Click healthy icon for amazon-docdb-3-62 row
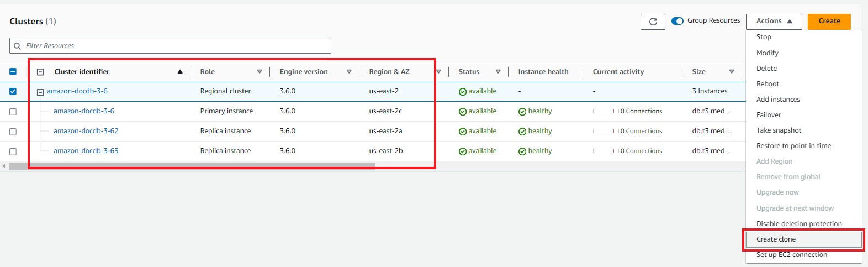868x267 pixels. 522,132
